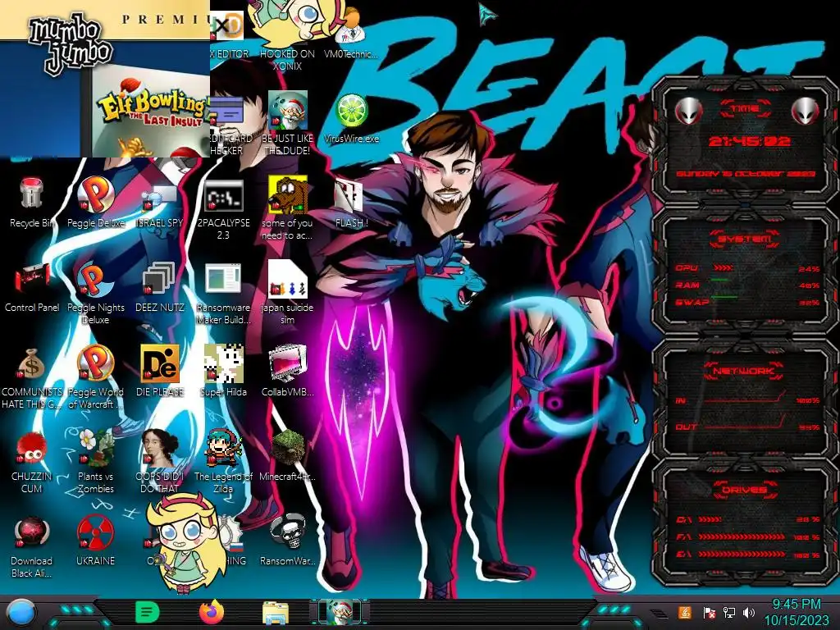
Task: Select the japan suicide sim file
Action: click(287, 294)
